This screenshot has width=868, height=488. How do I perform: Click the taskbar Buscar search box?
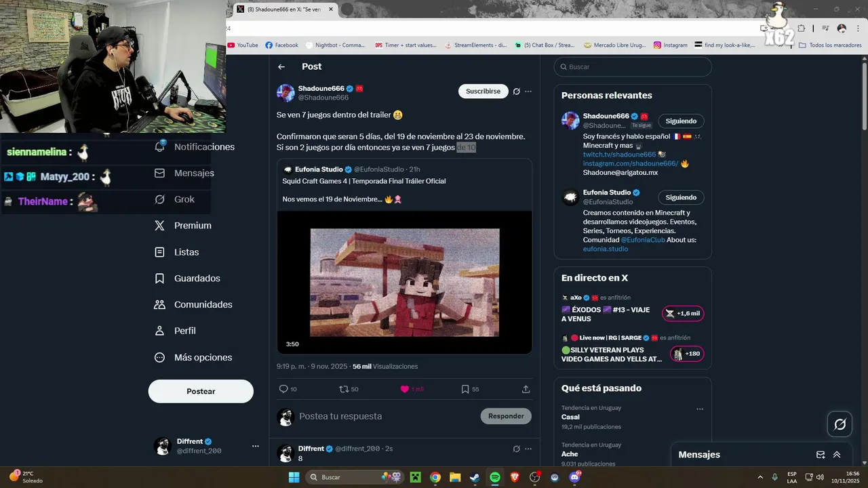(354, 477)
